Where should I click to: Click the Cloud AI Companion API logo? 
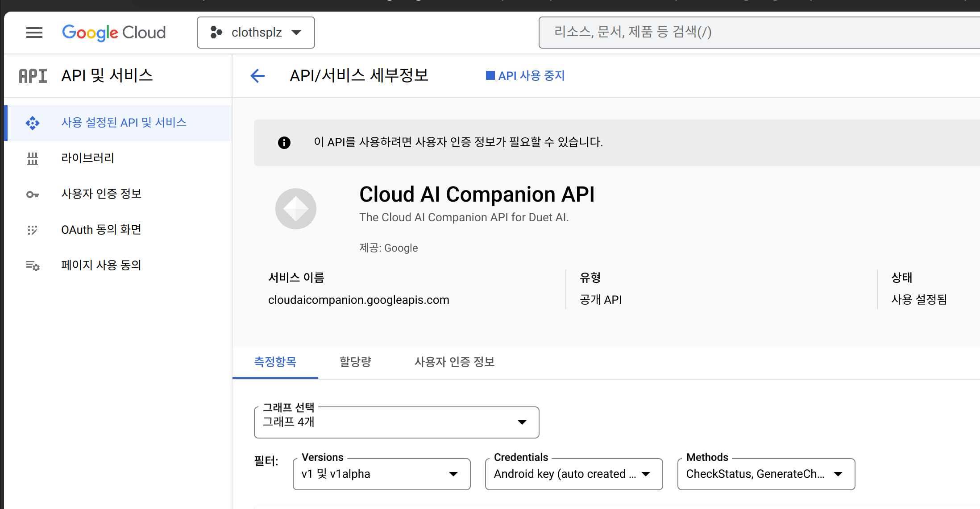coord(295,209)
